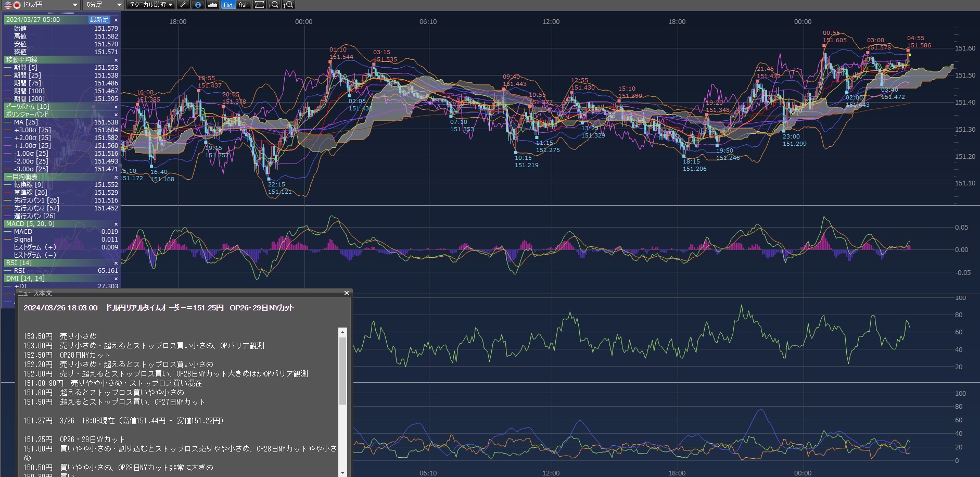Remove the MACD indicator with its x

point(116,224)
